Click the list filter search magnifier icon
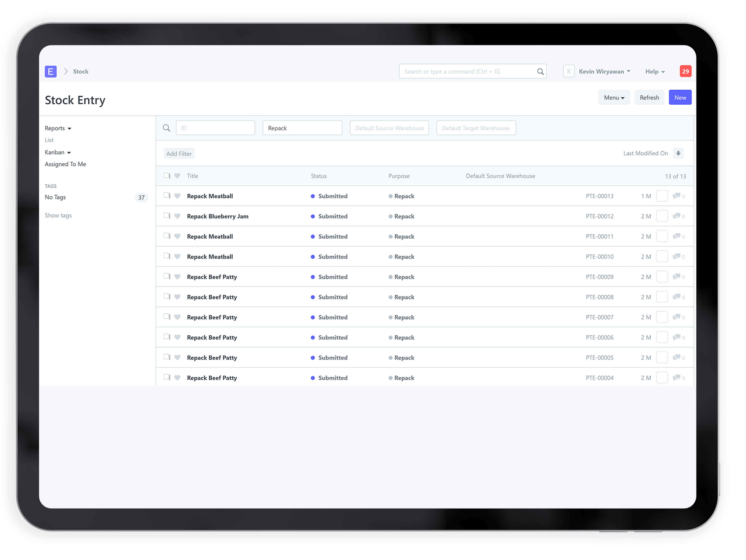746x560 pixels. tap(167, 128)
